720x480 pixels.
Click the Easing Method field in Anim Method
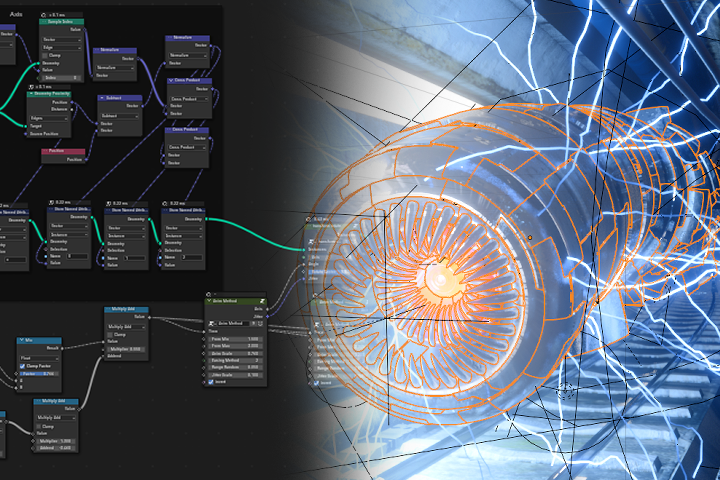coord(236,360)
